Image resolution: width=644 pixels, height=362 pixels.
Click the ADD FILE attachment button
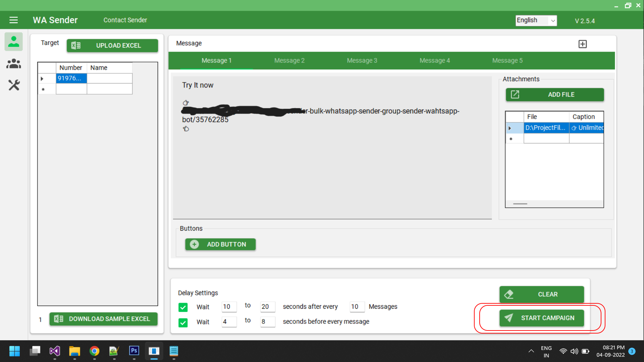tap(555, 95)
